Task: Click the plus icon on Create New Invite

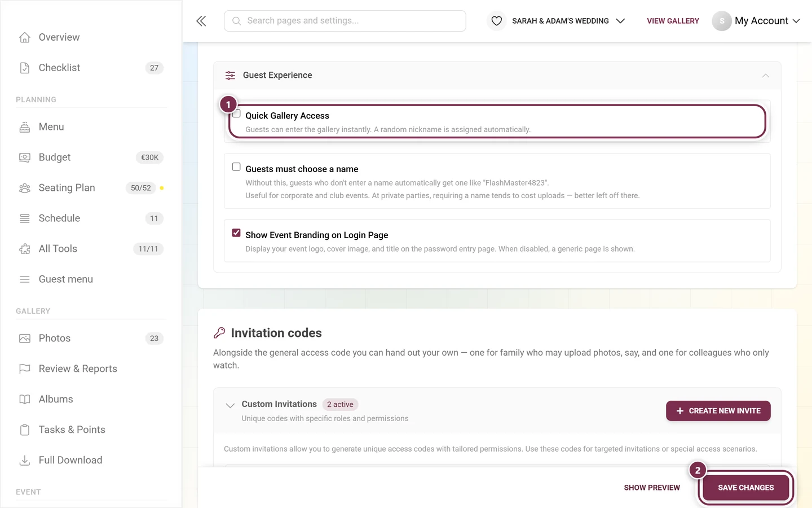Action: click(x=680, y=411)
